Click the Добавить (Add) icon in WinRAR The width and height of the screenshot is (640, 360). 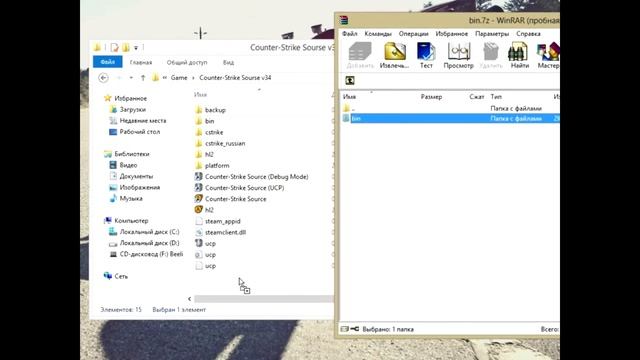tap(360, 56)
